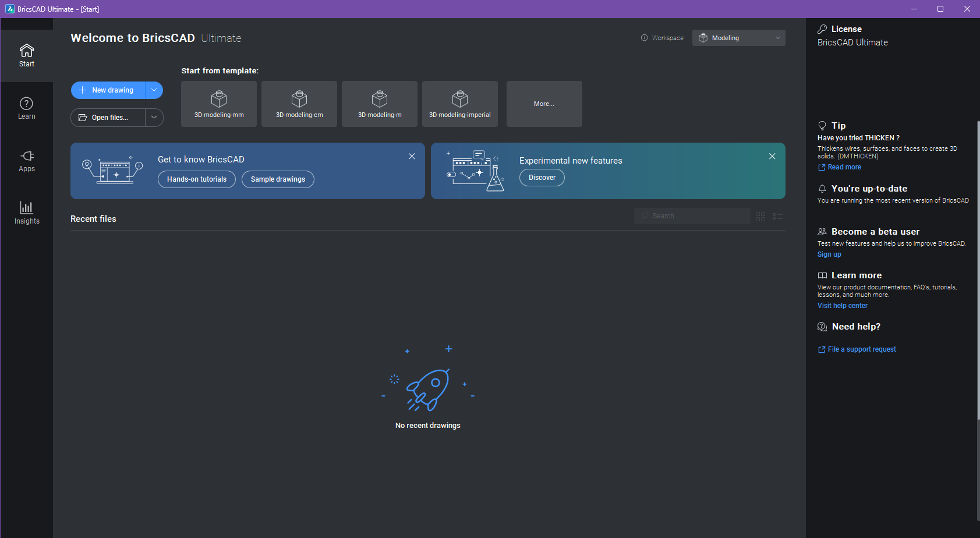Screen dimensions: 980x538
Task: Close the Get to know BricsCAD banner
Action: pos(412,156)
